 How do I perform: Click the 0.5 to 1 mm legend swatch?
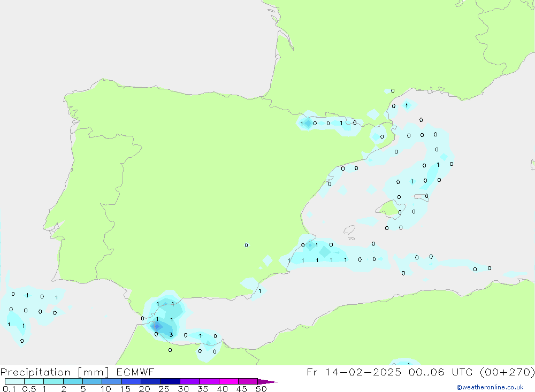tap(34, 381)
